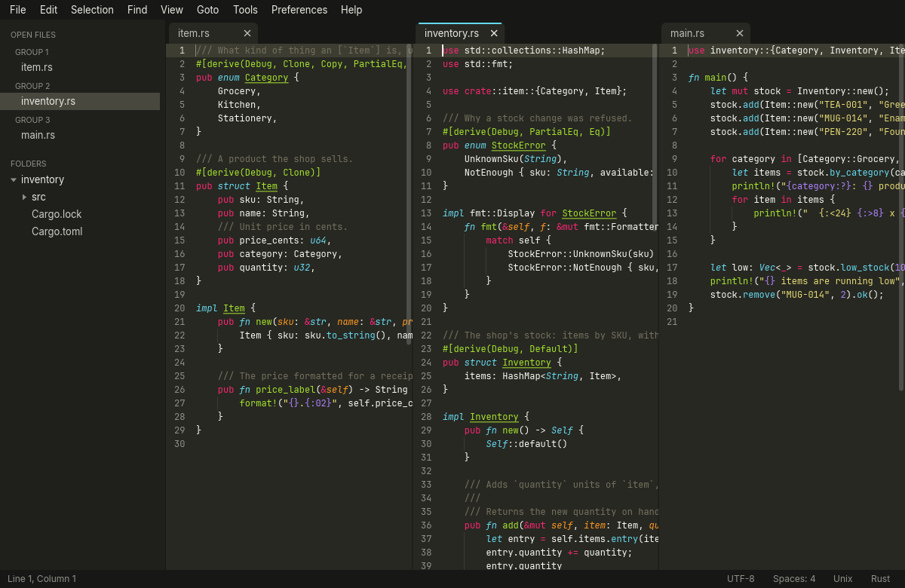This screenshot has height=588, width=905.
Task: Open the Find menu
Action: pyautogui.click(x=137, y=10)
